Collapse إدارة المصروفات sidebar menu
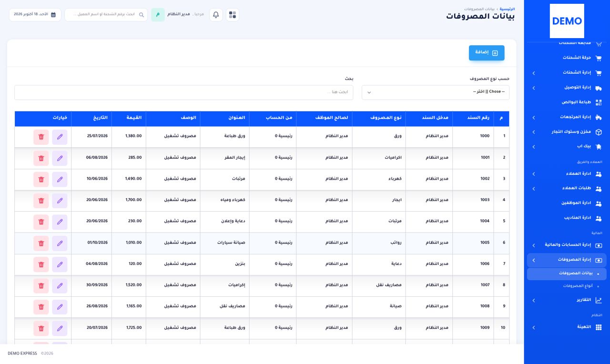 (x=567, y=260)
